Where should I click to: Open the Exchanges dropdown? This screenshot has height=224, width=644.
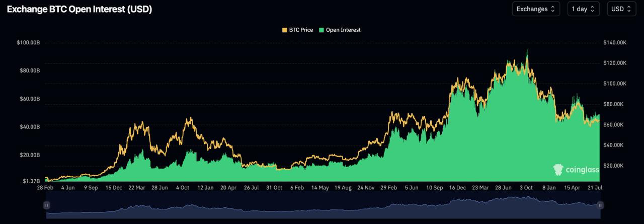(536, 9)
